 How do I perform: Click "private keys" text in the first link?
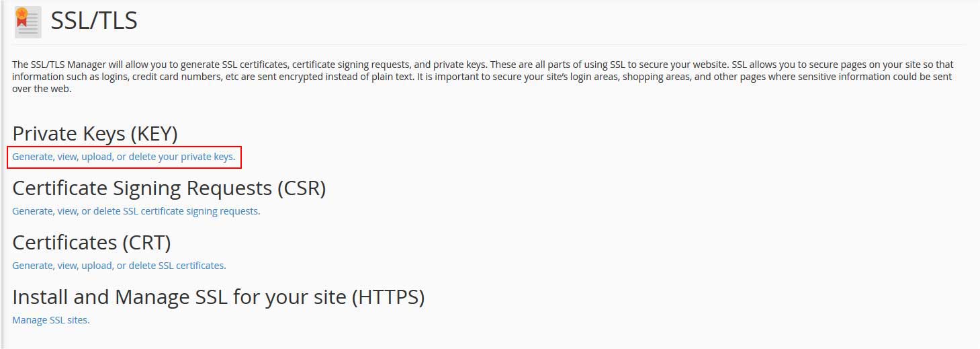[208, 157]
